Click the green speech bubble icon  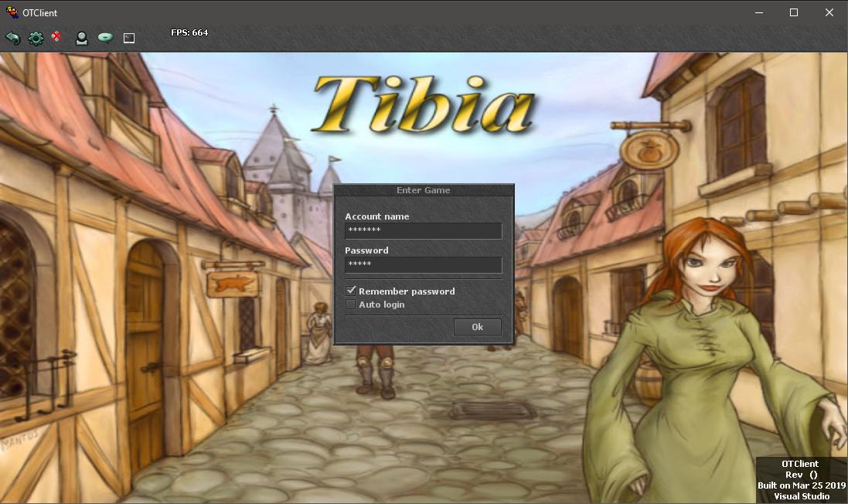pyautogui.click(x=105, y=37)
